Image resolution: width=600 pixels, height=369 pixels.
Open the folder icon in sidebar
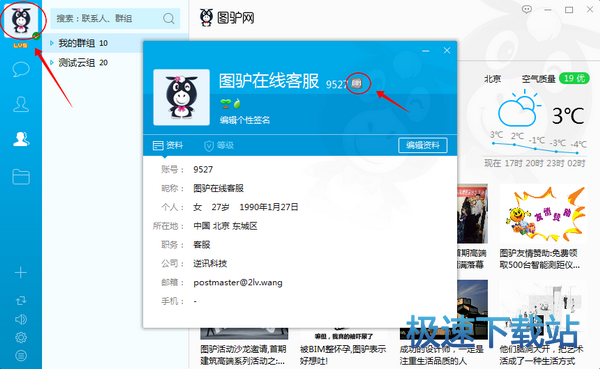(x=21, y=177)
